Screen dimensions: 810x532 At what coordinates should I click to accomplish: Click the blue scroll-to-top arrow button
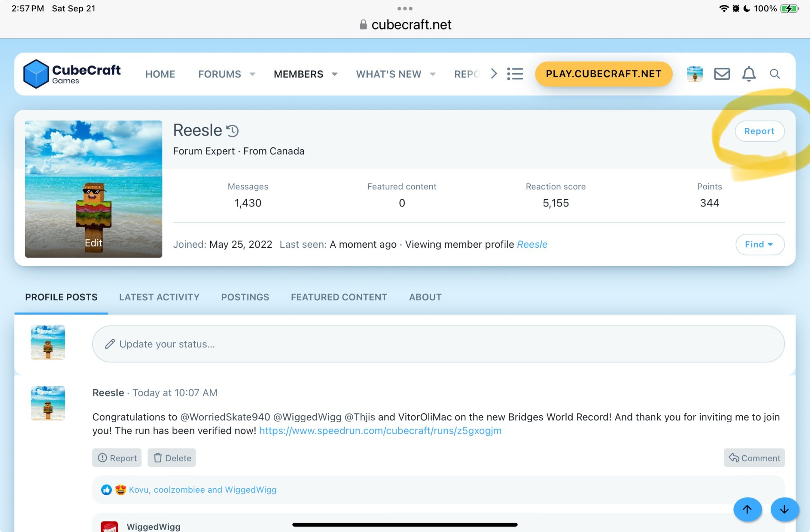[x=748, y=509]
